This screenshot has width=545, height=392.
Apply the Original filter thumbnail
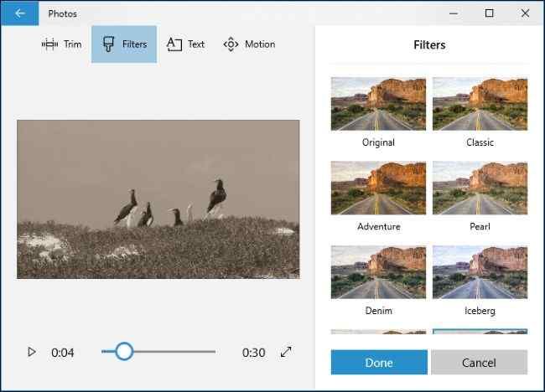pos(378,104)
